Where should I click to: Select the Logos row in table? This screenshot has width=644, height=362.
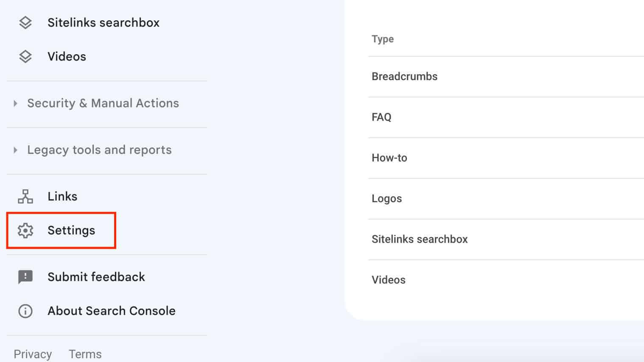506,199
